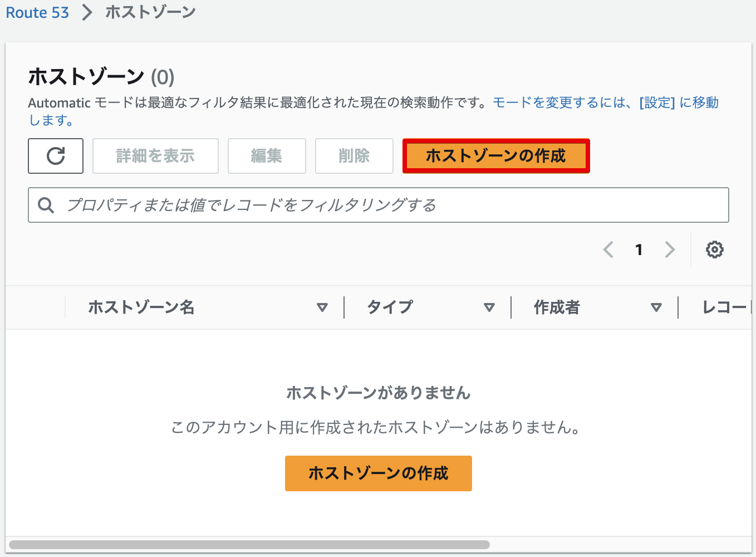Open the 作成者 column filter arrow
Screen dimensions: 756x557
tap(657, 307)
